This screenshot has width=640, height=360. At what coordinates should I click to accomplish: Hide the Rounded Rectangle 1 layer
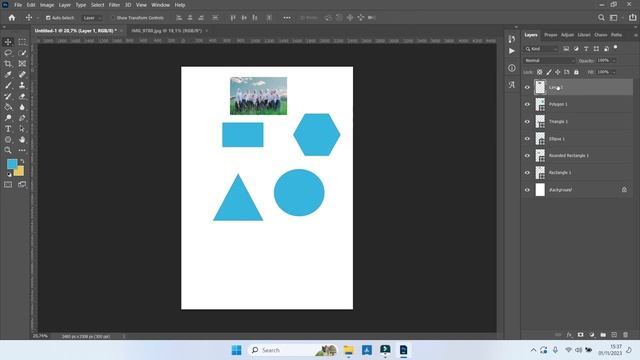click(527, 156)
